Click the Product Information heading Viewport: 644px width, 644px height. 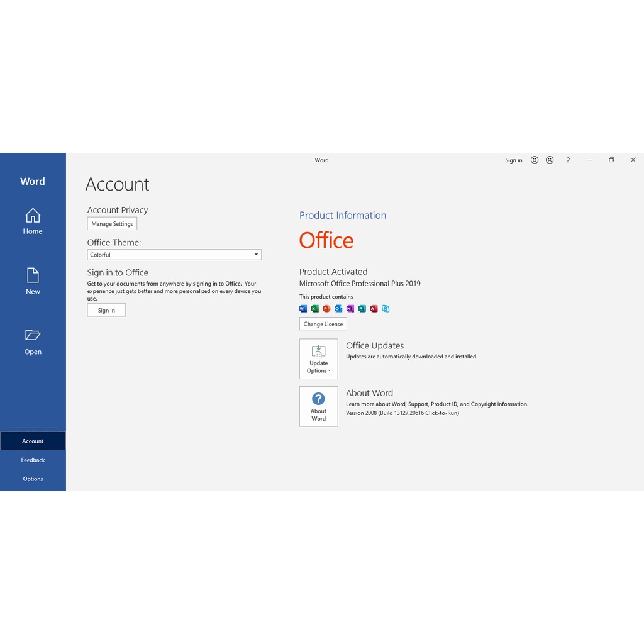(x=343, y=215)
